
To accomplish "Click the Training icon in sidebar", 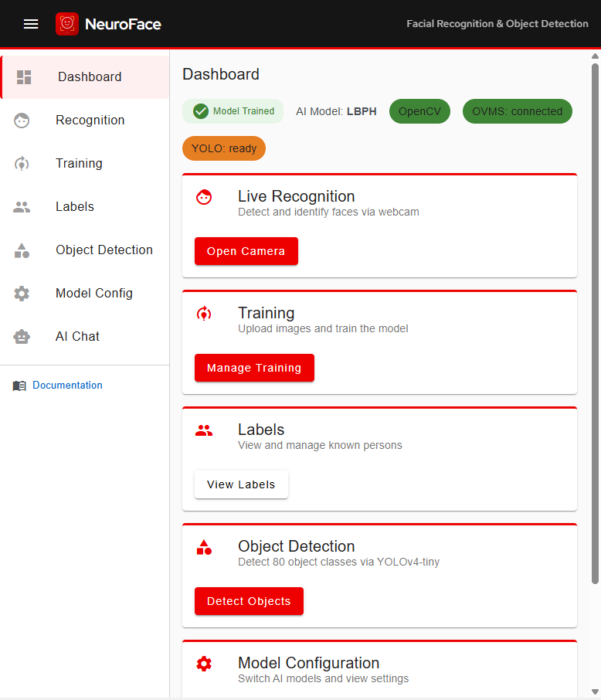I will pyautogui.click(x=22, y=164).
